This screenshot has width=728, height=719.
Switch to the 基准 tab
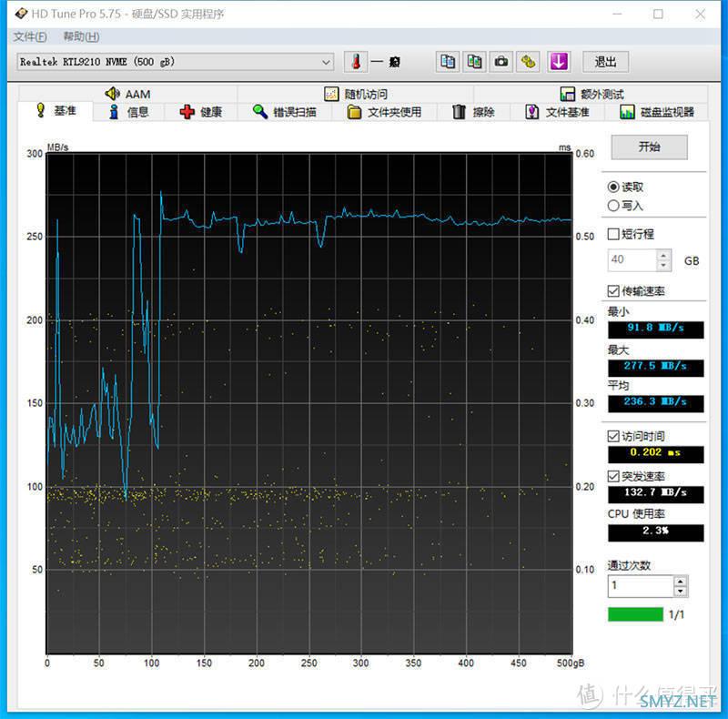[x=56, y=111]
